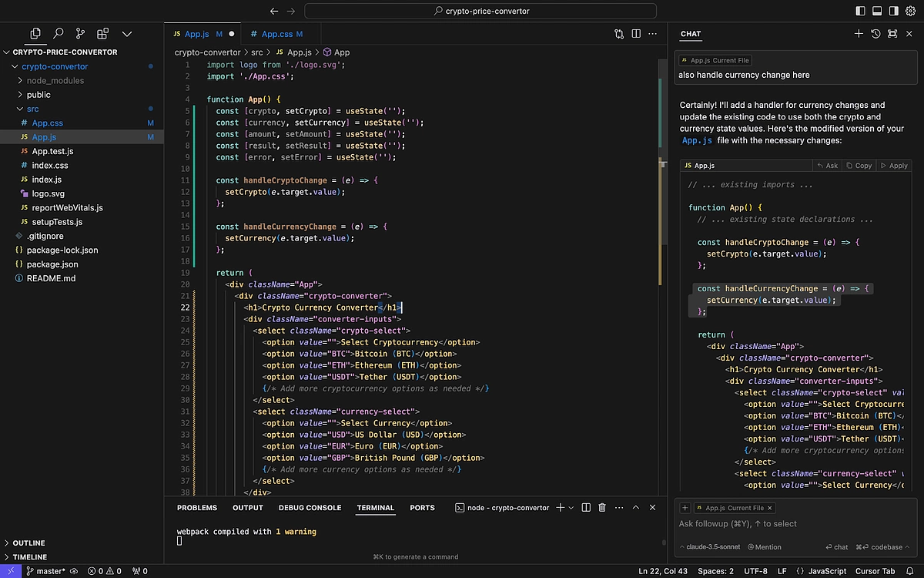This screenshot has width=924, height=578.
Task: Open README.md in the file tree
Action: 51,278
